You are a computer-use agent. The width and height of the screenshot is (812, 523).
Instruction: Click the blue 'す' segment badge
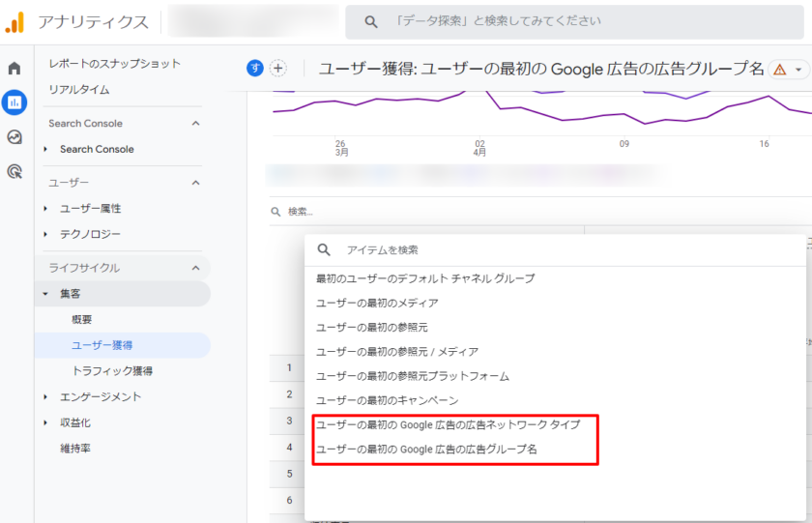point(255,68)
